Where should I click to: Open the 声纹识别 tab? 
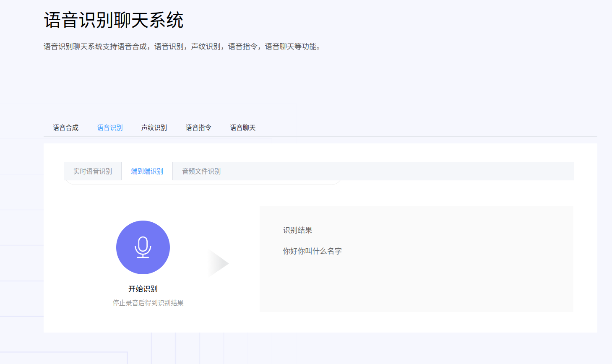tap(154, 128)
